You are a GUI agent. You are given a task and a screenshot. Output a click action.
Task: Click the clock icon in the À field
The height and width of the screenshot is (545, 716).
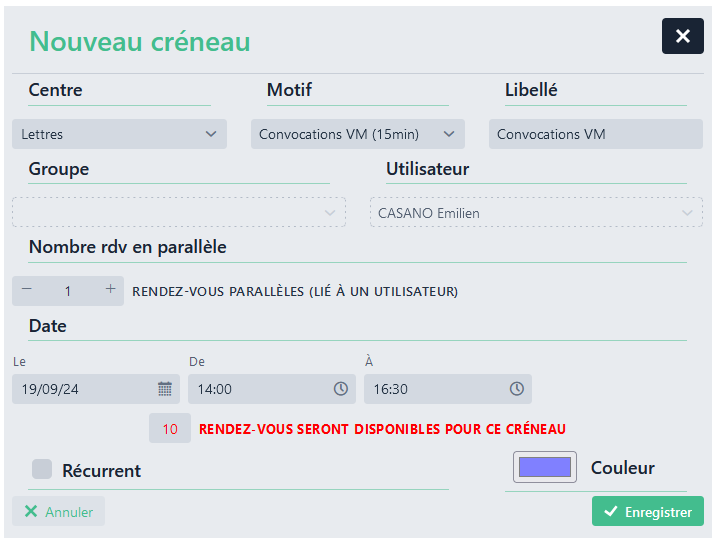(x=517, y=389)
